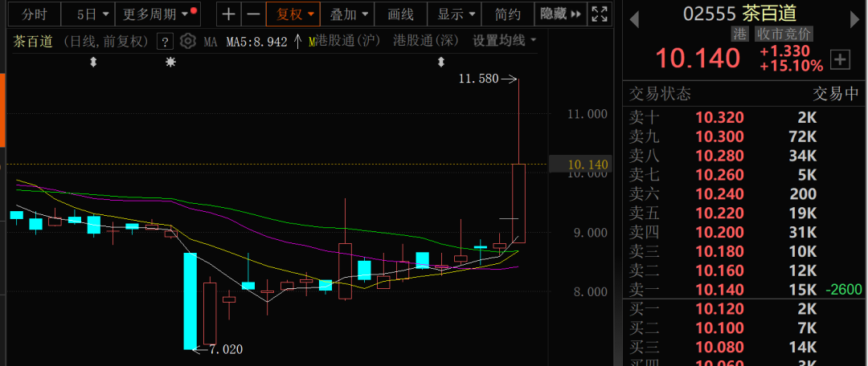Select 卖六 price 10.240

719,194
